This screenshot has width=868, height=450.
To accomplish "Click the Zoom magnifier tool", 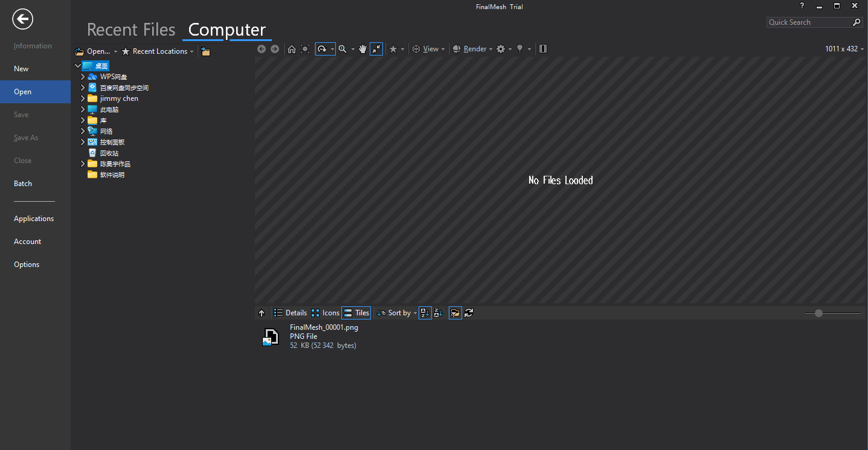I will pyautogui.click(x=342, y=49).
